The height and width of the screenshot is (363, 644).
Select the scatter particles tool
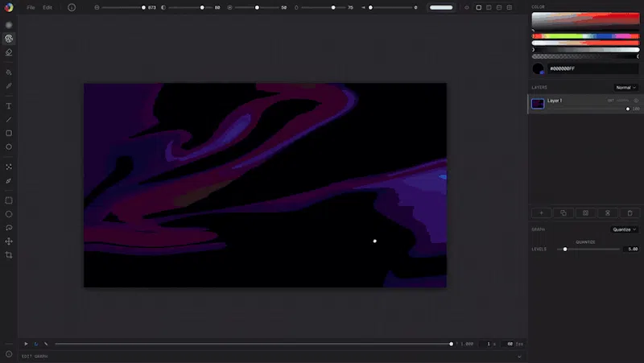(9, 167)
